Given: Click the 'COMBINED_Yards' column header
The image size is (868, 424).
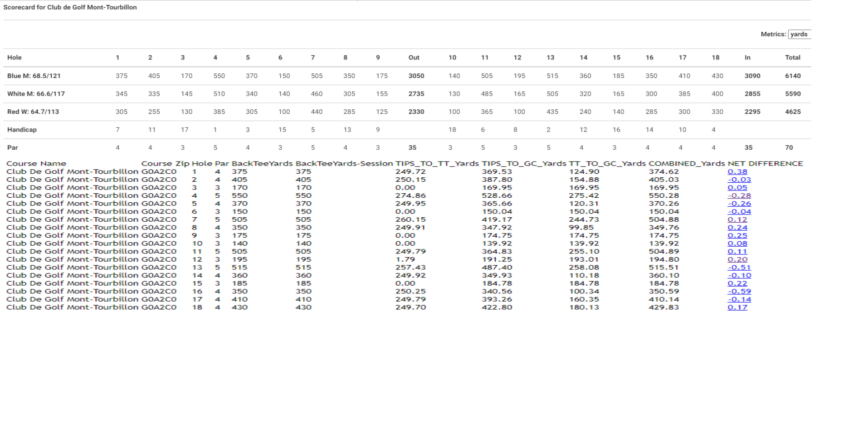Looking at the screenshot, I should pos(687,164).
